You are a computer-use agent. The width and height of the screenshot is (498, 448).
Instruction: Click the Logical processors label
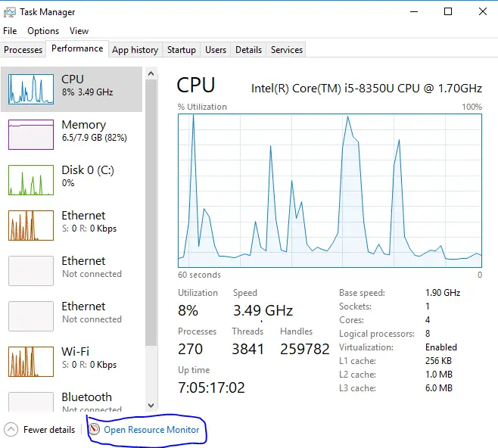(377, 334)
